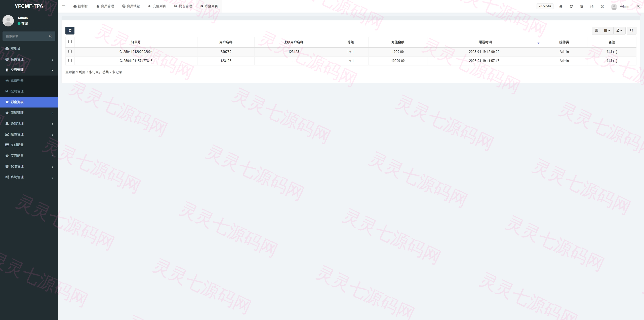This screenshot has height=320, width=644.
Task: Check the select-all header checkbox
Action: 70,42
